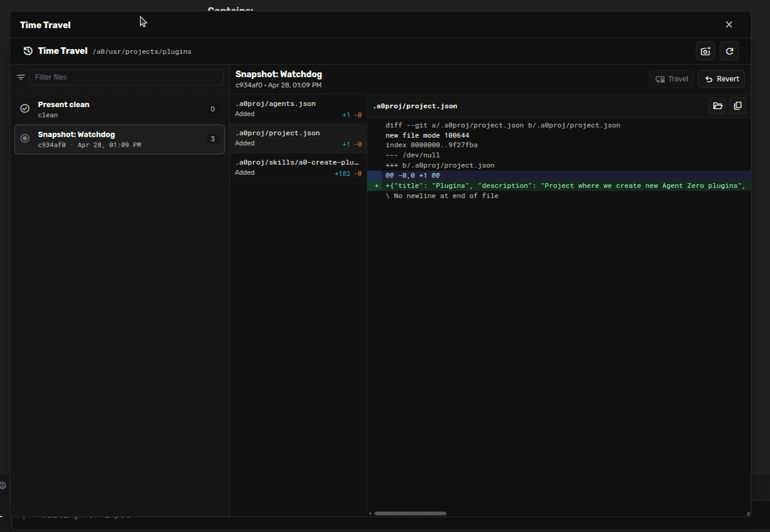
Task: Click the Snapshot: Watchdog heading in detail pane
Action: (279, 74)
